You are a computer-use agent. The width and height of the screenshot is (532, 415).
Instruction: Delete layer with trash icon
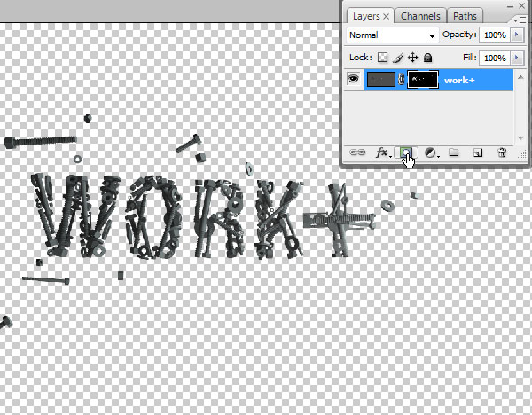(x=502, y=153)
